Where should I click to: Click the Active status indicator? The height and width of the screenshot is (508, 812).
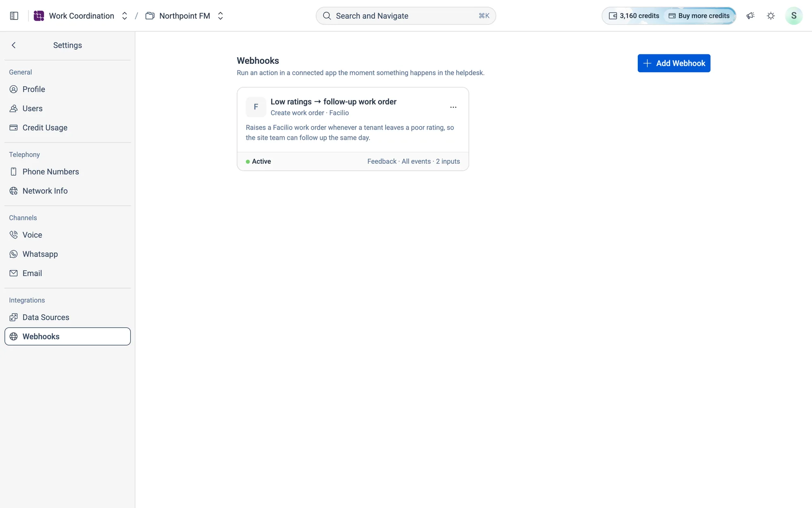pyautogui.click(x=258, y=161)
